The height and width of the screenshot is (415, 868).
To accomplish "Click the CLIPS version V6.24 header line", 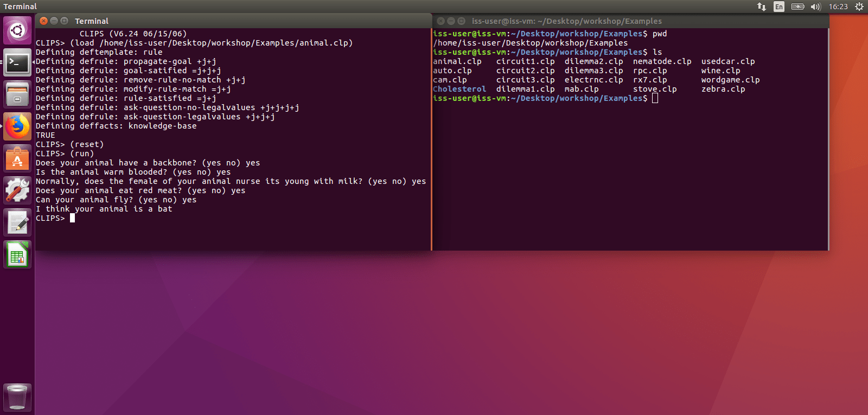I will [133, 34].
